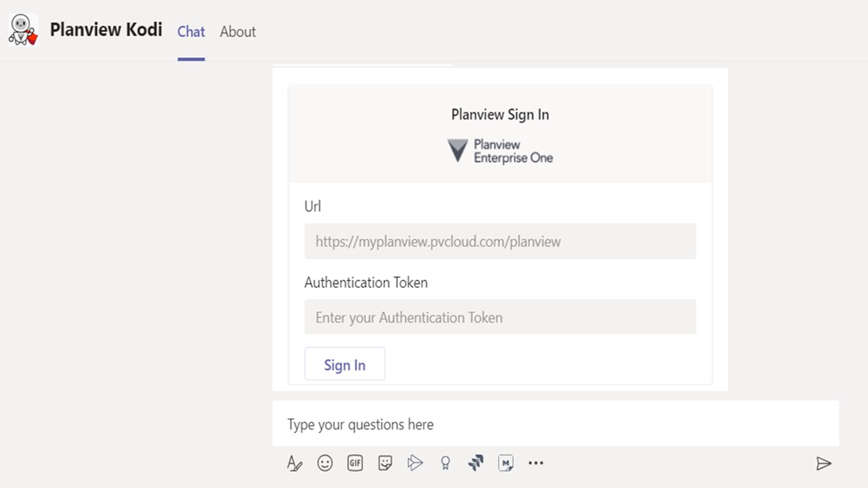868x488 pixels.
Task: Click the M note extension icon
Action: click(506, 463)
